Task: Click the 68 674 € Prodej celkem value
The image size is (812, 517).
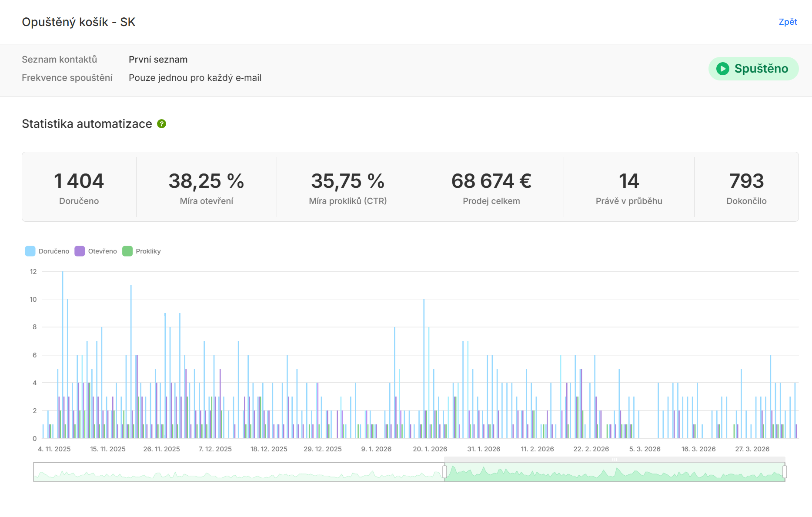Action: [x=491, y=181]
